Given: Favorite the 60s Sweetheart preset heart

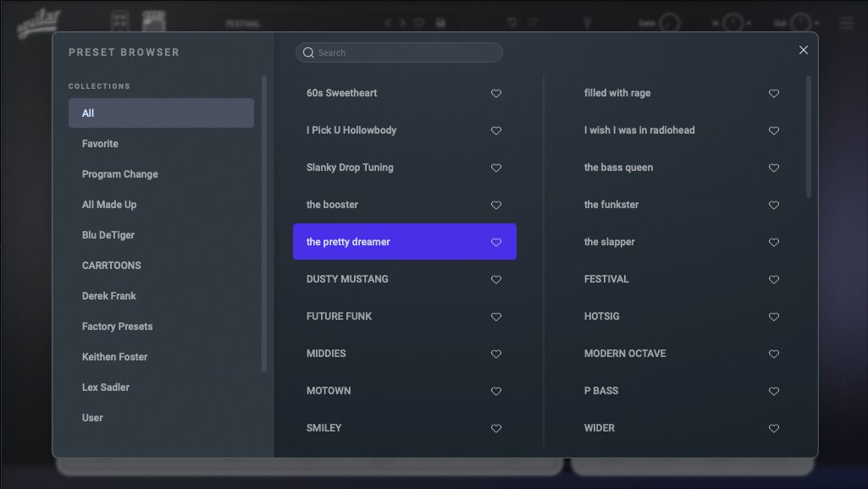Looking at the screenshot, I should tap(496, 94).
